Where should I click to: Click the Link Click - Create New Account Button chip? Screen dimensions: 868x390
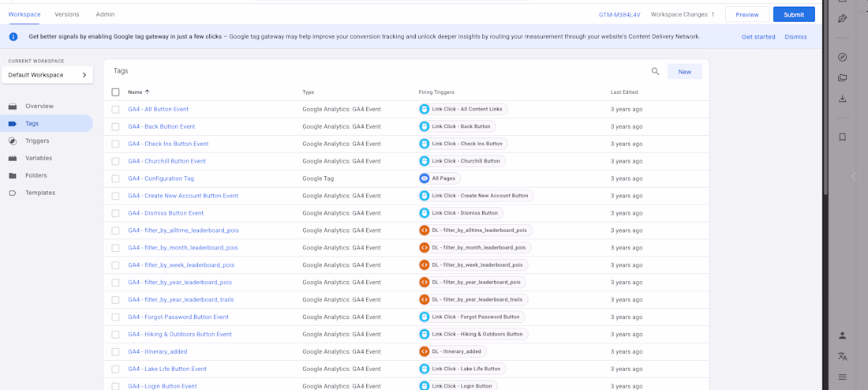tap(476, 196)
